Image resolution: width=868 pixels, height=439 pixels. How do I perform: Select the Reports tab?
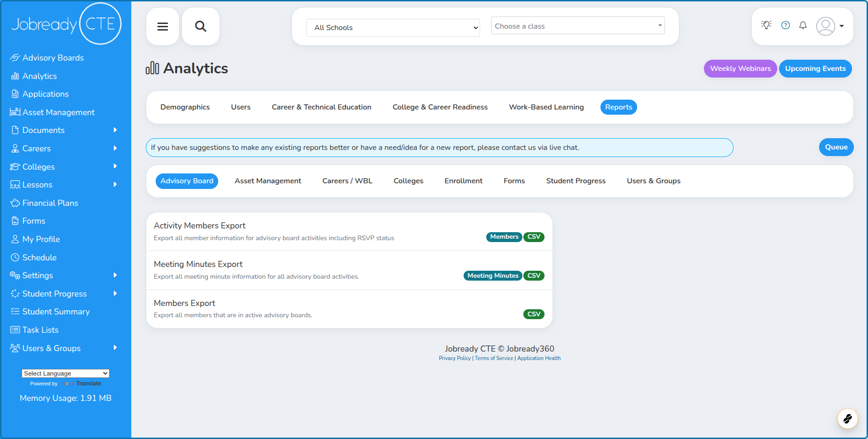[619, 107]
